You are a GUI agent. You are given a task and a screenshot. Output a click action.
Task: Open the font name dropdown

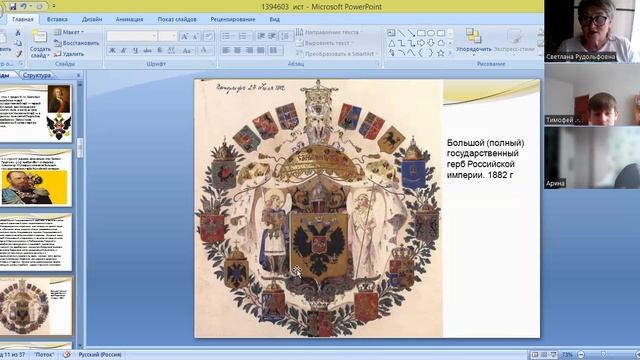pyautogui.click(x=154, y=36)
